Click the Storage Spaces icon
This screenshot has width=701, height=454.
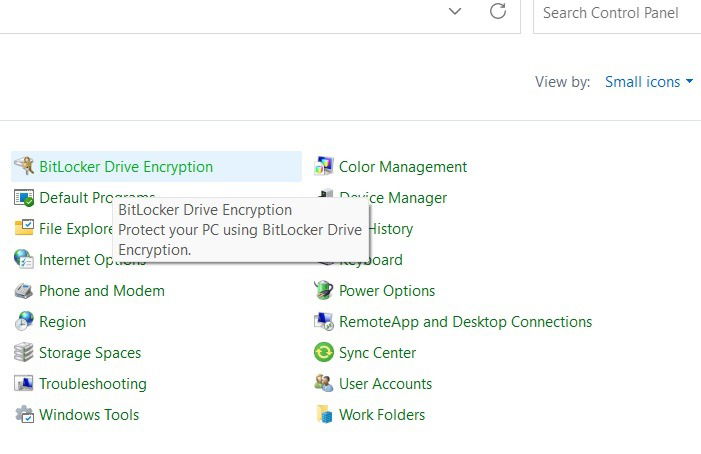[x=24, y=353]
